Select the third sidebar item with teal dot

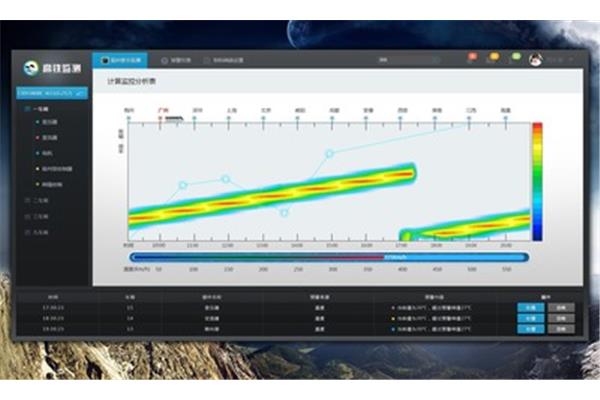pos(44,153)
